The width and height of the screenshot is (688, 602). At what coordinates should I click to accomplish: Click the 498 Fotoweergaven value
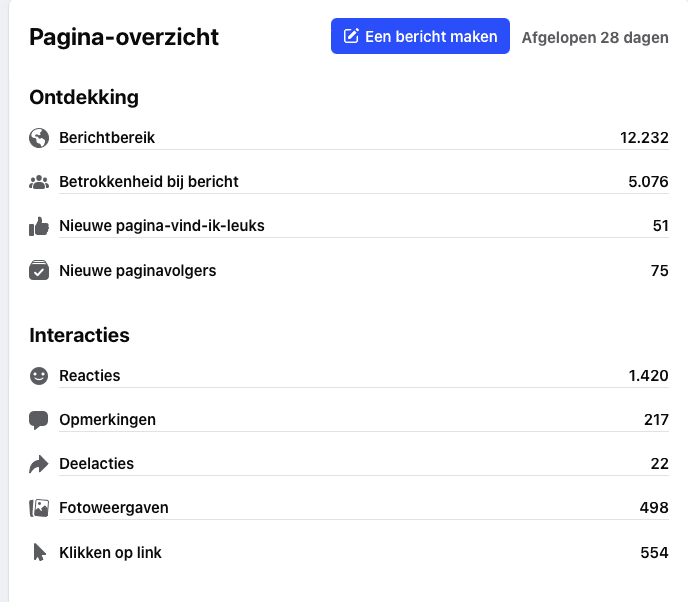[654, 508]
